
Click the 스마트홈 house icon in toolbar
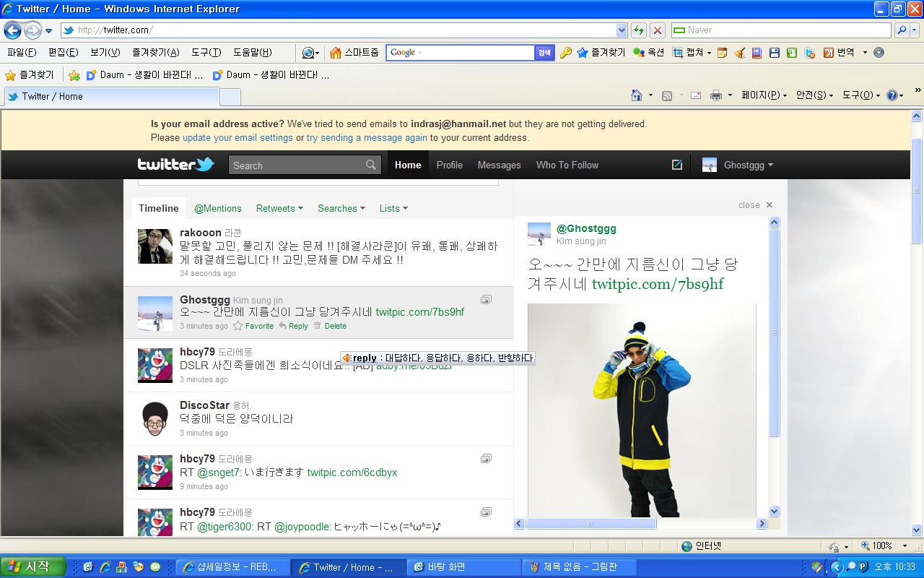(x=335, y=53)
